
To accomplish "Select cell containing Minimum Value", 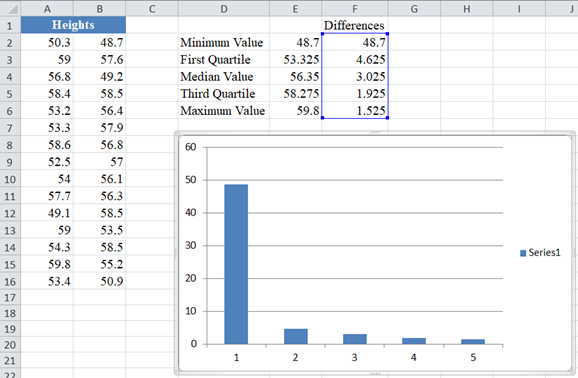I will point(224,42).
